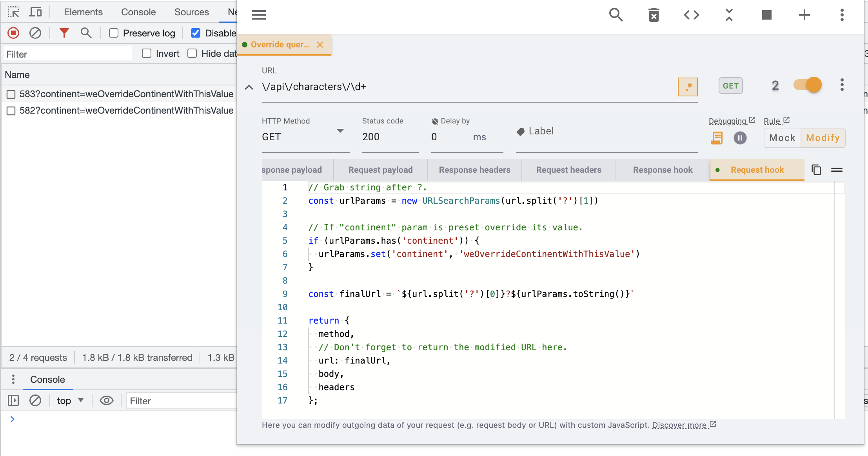Click the pause debugging icon
The image size is (868, 456).
[x=740, y=138]
